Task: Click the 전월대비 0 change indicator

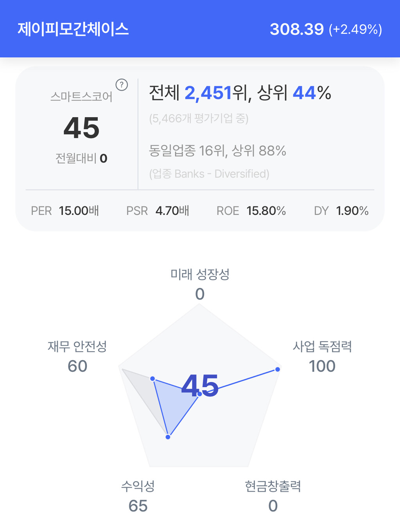Action: point(81,158)
